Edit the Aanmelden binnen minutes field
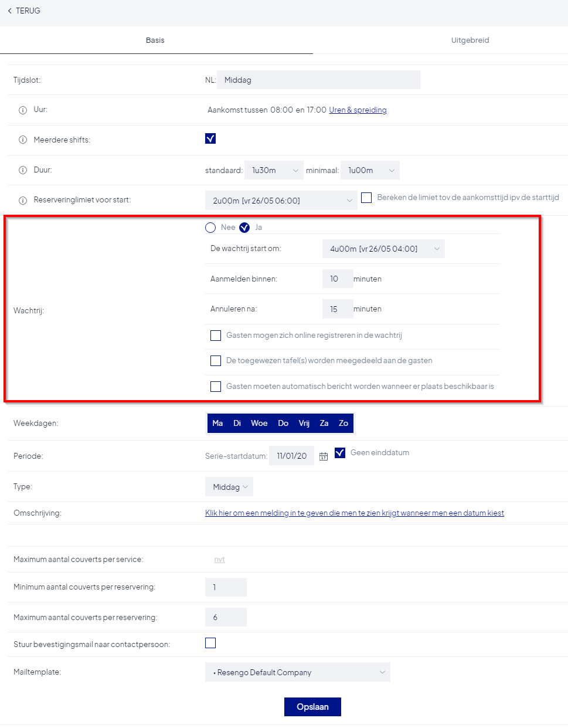The image size is (568, 728). pos(338,279)
